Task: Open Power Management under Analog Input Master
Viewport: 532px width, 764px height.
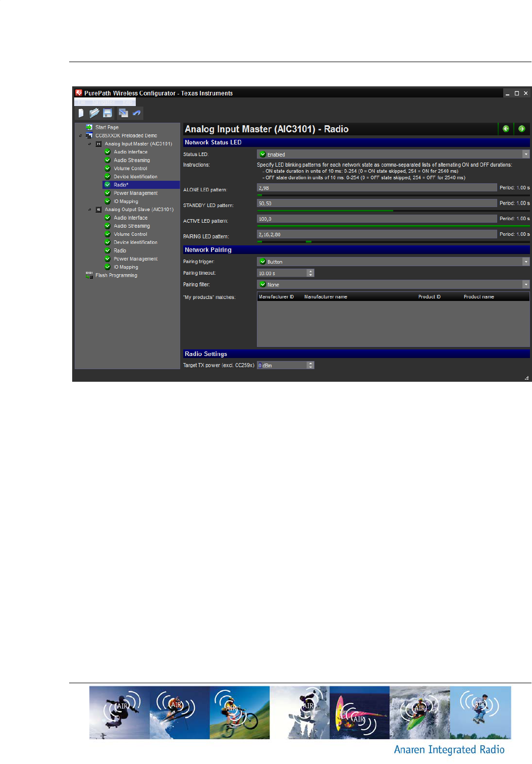Action: (135, 193)
